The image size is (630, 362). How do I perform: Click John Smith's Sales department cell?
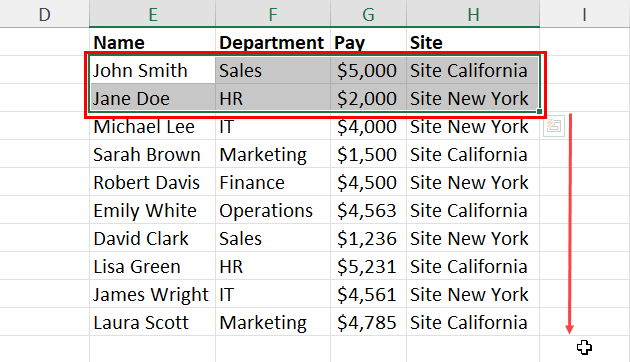pyautogui.click(x=273, y=70)
